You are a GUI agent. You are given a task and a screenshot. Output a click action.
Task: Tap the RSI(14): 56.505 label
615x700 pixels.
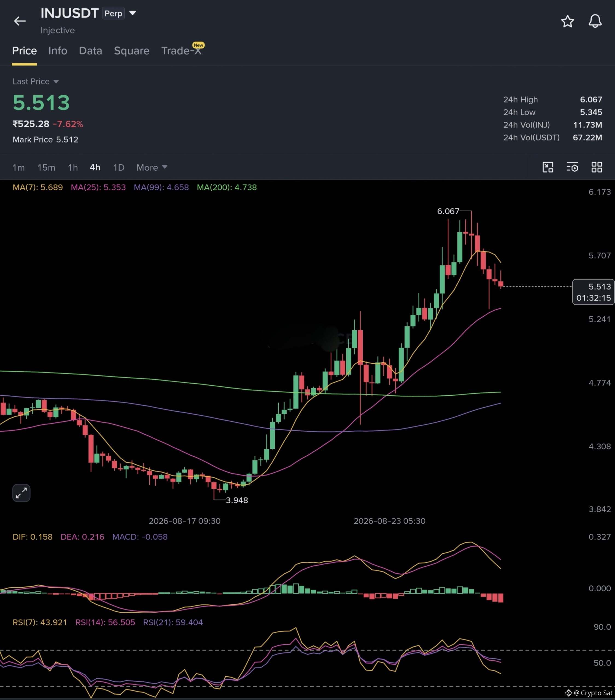click(x=105, y=622)
